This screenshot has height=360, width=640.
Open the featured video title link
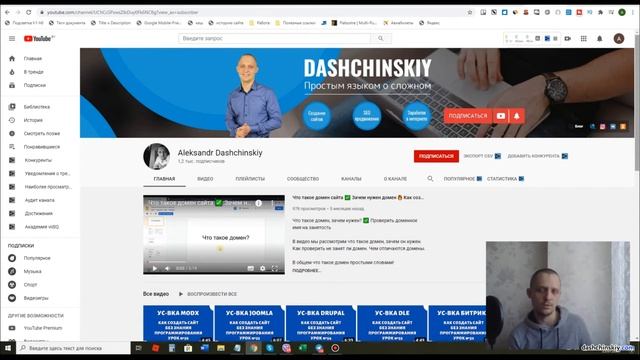[358, 198]
